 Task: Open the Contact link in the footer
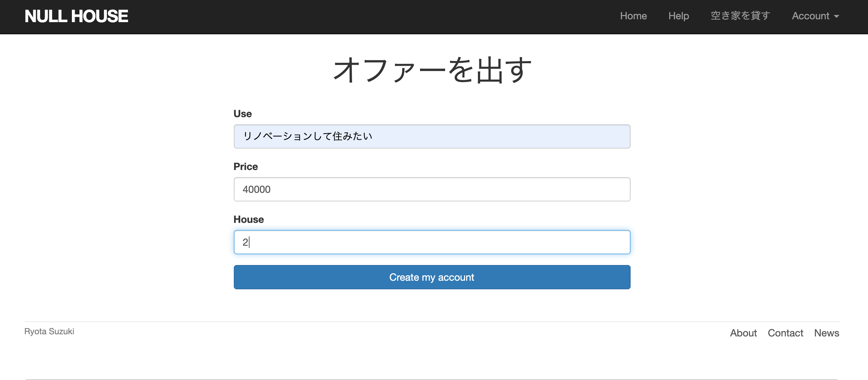click(x=785, y=333)
